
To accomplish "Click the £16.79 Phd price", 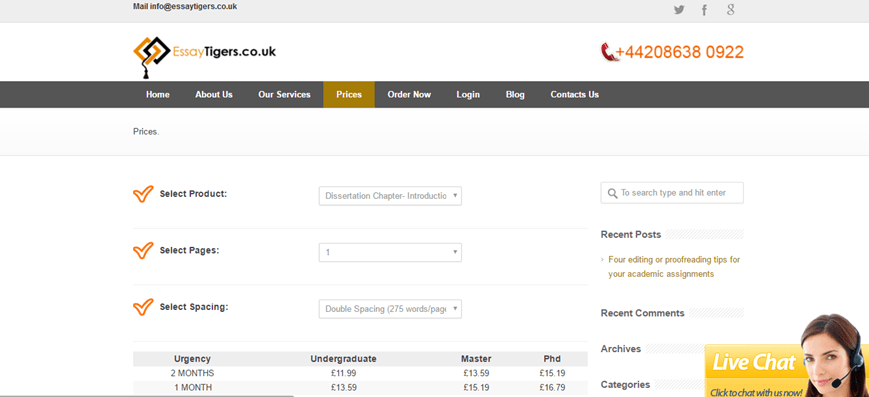I will click(x=552, y=388).
